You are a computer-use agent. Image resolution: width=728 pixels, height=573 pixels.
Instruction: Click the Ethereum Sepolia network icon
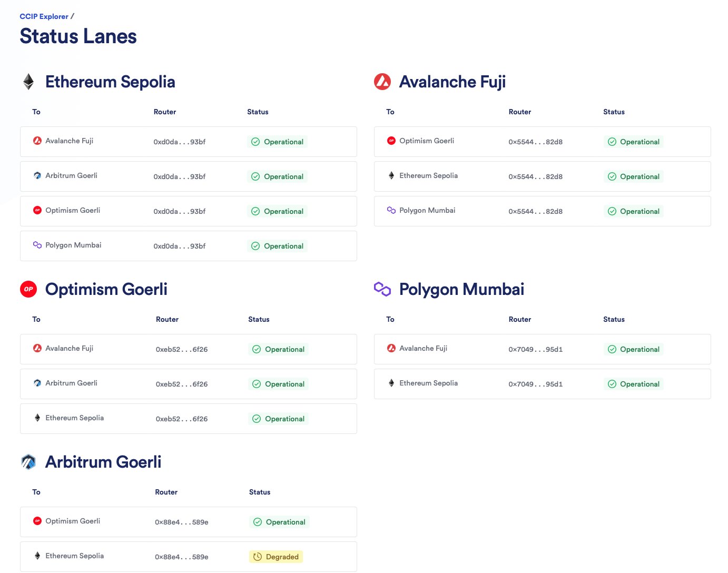point(28,82)
